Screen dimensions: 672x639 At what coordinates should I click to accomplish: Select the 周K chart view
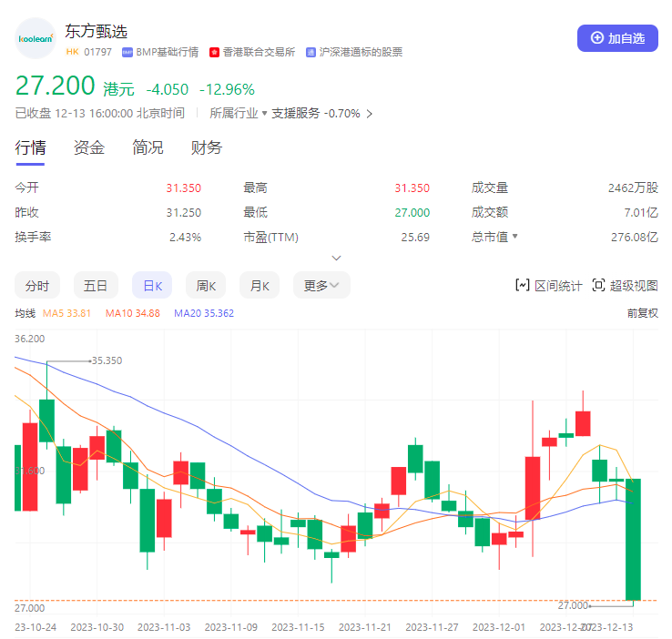206,285
